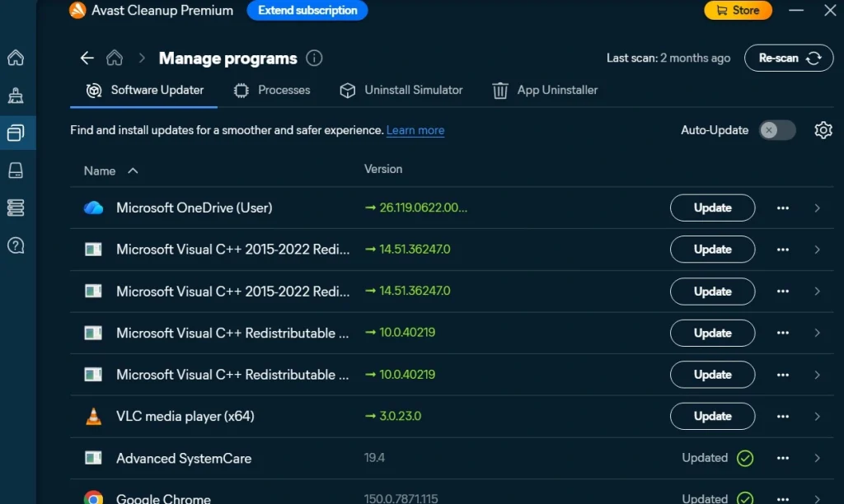The width and height of the screenshot is (844, 504).
Task: Expand second Visual C++ Redistributable row chevron
Action: (817, 375)
